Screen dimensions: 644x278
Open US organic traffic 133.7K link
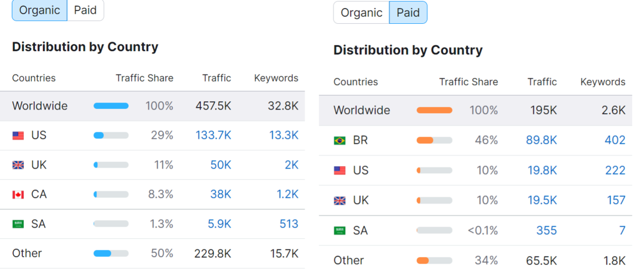point(213,136)
